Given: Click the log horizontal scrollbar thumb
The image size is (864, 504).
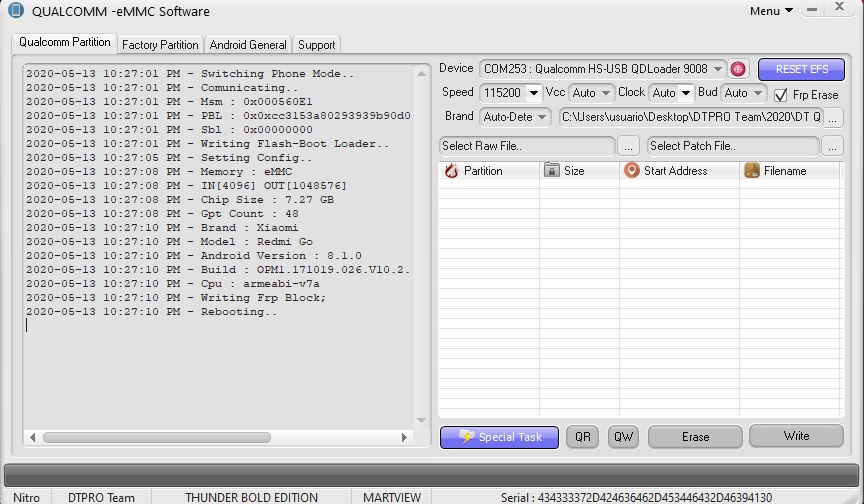Looking at the screenshot, I should point(156,437).
